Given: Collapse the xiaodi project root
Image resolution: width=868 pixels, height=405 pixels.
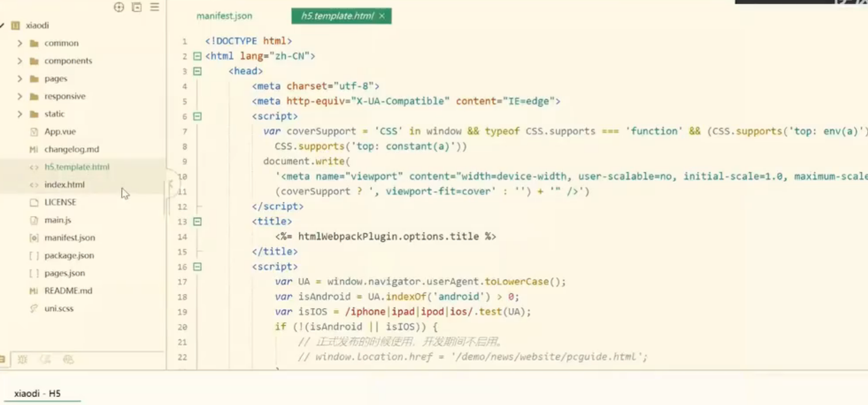Looking at the screenshot, I should coord(2,25).
